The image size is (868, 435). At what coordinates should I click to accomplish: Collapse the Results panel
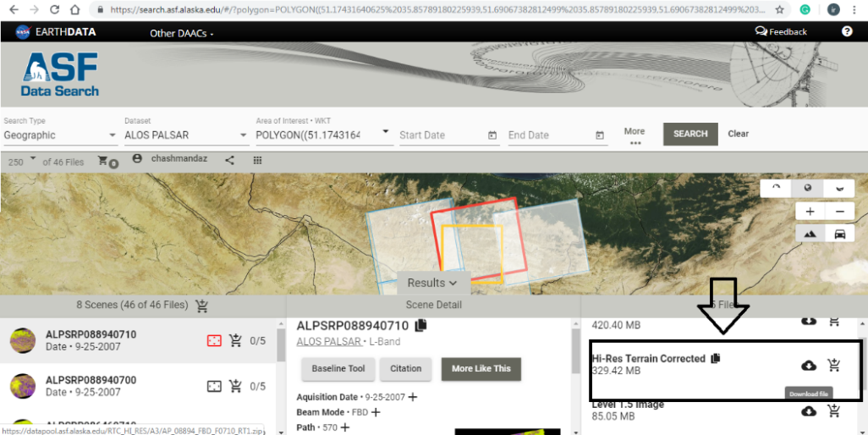432,283
